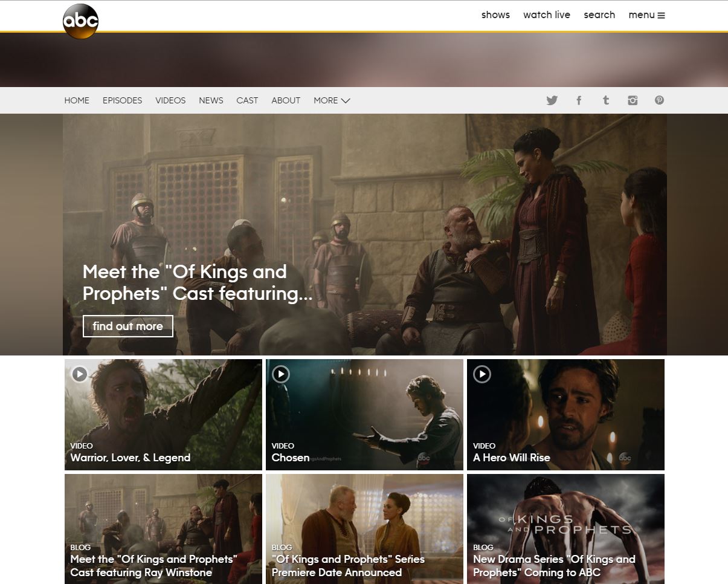Expand the MORE dropdown
The width and height of the screenshot is (728, 584).
(x=332, y=100)
